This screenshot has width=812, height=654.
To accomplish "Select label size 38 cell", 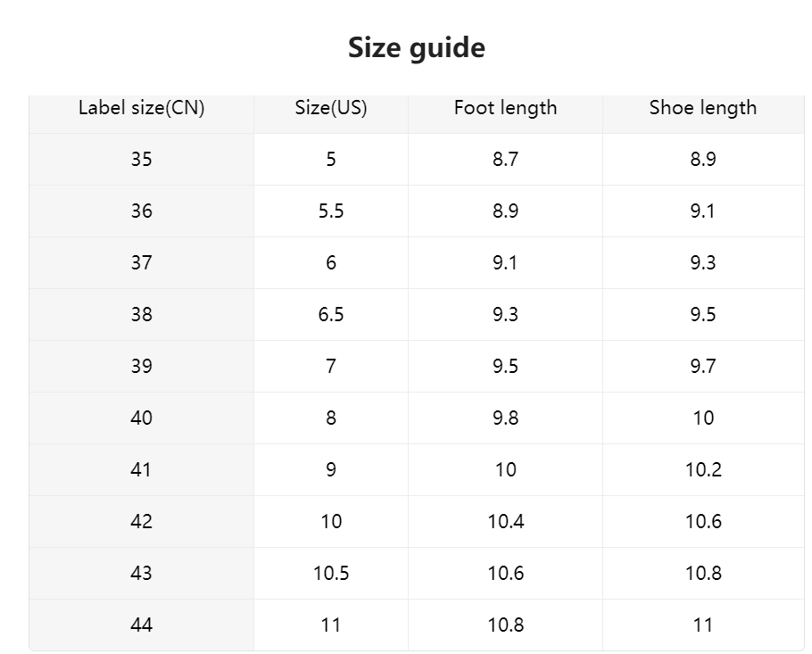I will tap(141, 315).
